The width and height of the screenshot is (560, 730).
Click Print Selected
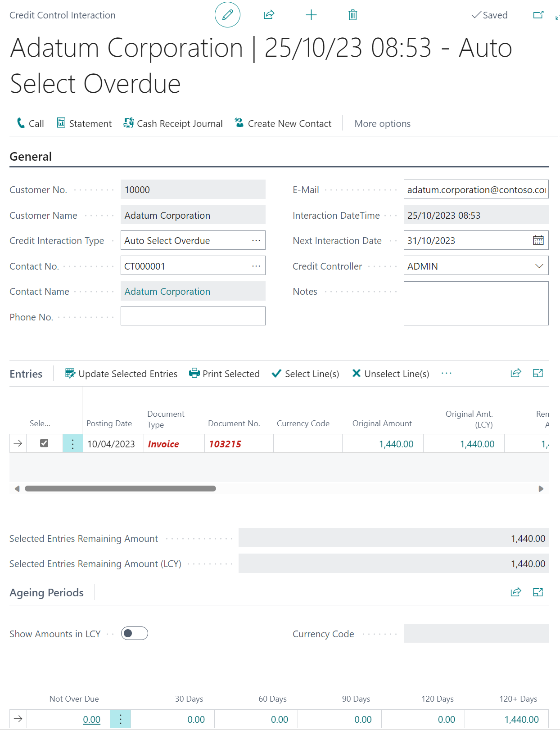pos(224,374)
